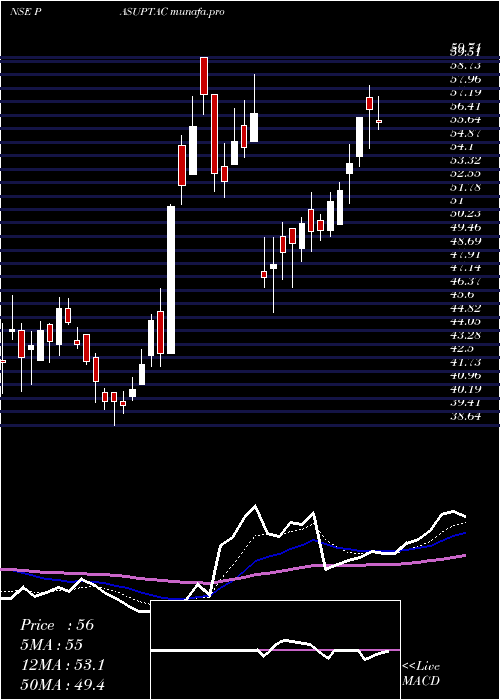Screen dimensions: 500x700
Task: Select the 43.28 price axis label
Action: (465, 334)
